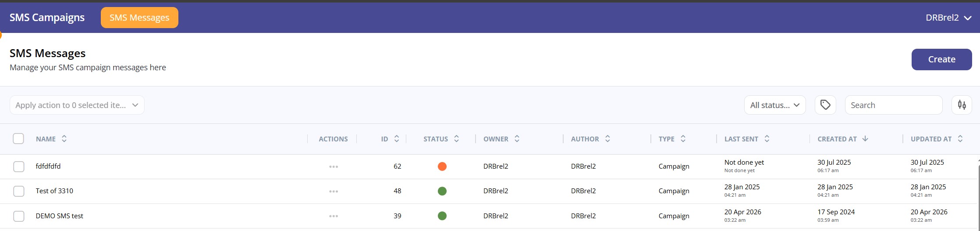The width and height of the screenshot is (980, 231).
Task: Click Last Sent '20 Apr 2026' cell
Action: [x=743, y=215]
